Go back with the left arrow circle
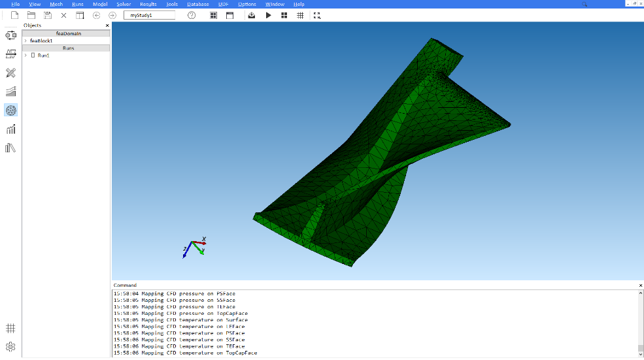The height and width of the screenshot is (360, 644). click(x=97, y=15)
